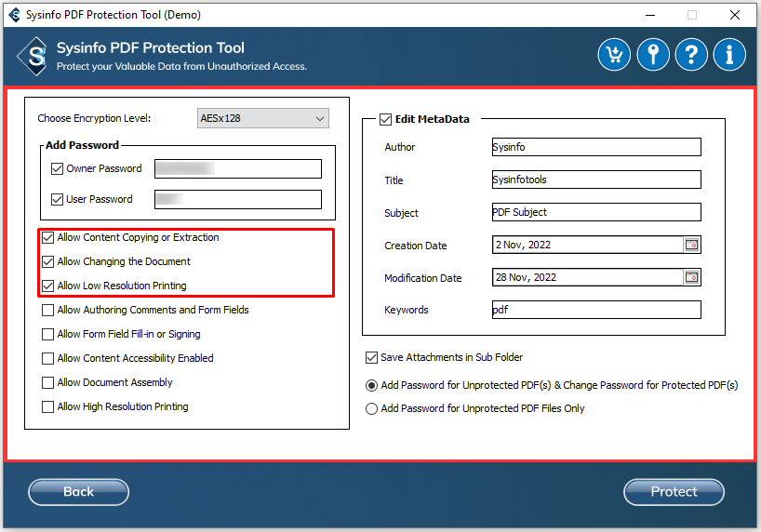The height and width of the screenshot is (532, 761).
Task: Click 'Sysinfo PDF Protection Tool' header title
Action: coord(151,47)
